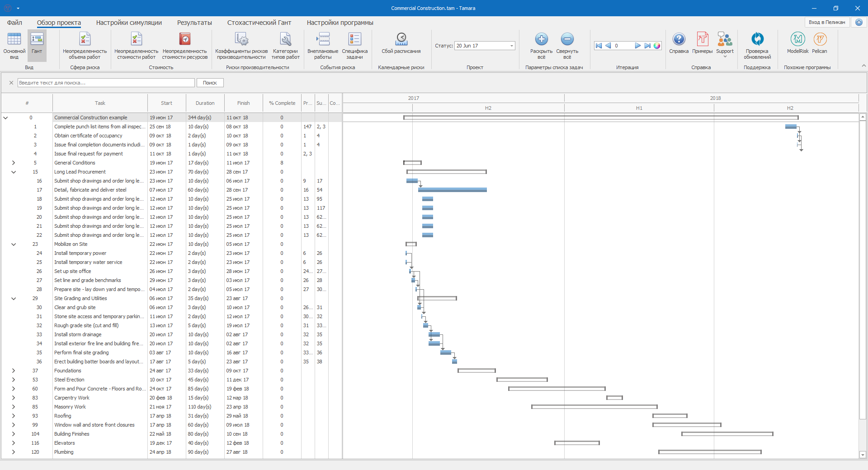The height and width of the screenshot is (470, 868).
Task: Click the Вход в Пеликан button
Action: 826,22
